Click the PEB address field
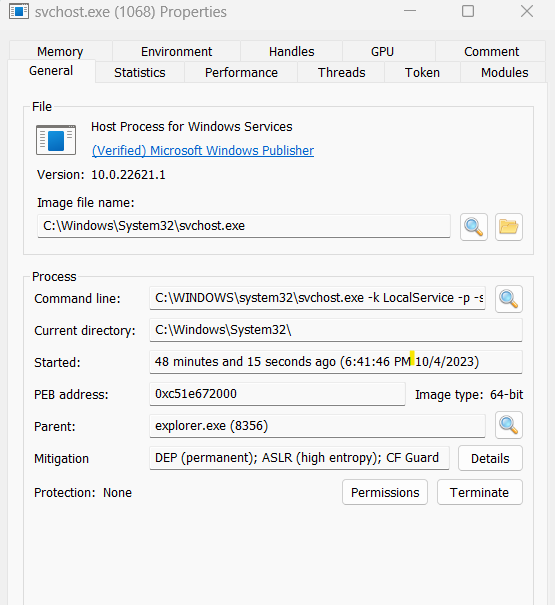The width and height of the screenshot is (555, 605). click(277, 394)
